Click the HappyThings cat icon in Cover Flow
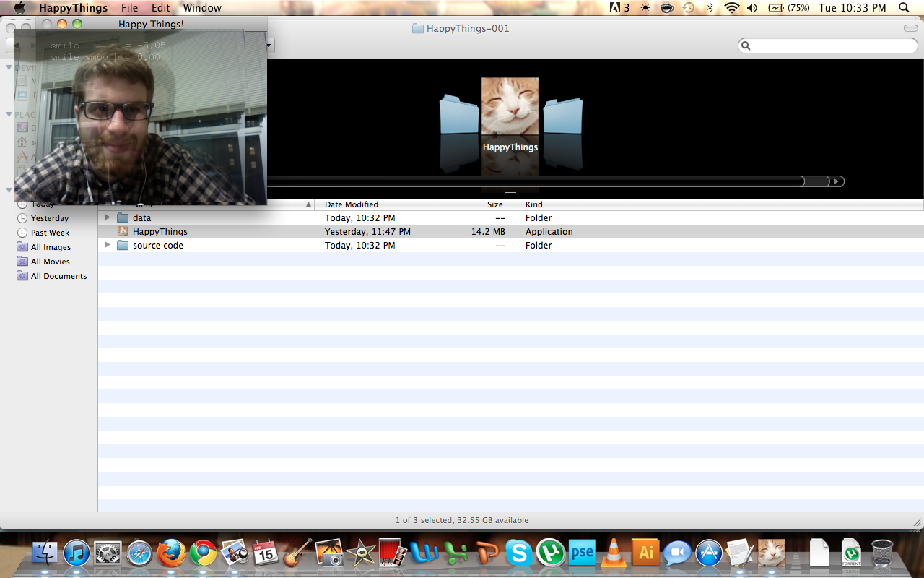Viewport: 924px width, 578px height. pyautogui.click(x=510, y=107)
